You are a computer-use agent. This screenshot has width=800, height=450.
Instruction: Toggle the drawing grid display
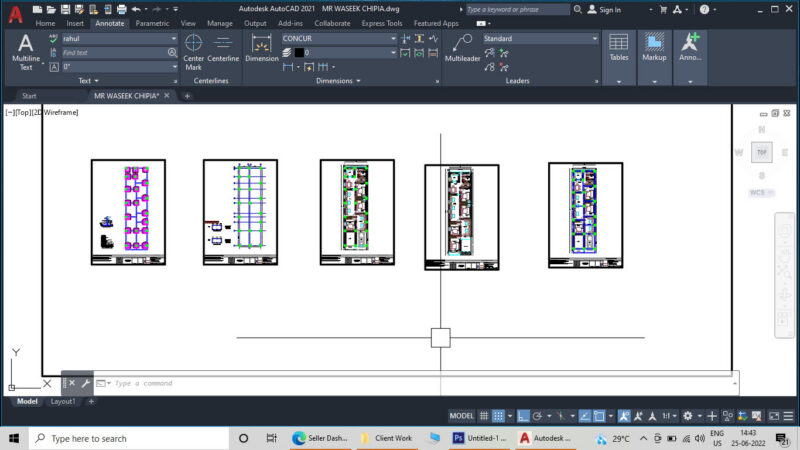tap(484, 416)
